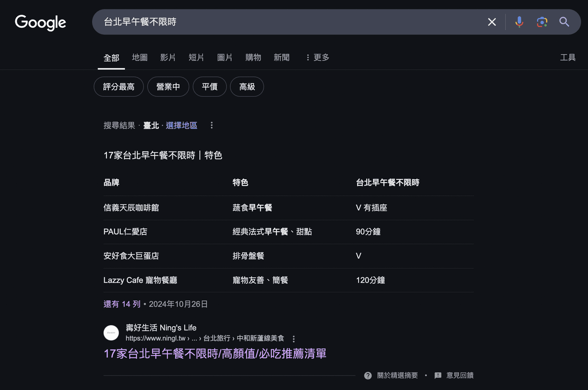Apply the 平價 filter chip
588x390 pixels.
210,87
